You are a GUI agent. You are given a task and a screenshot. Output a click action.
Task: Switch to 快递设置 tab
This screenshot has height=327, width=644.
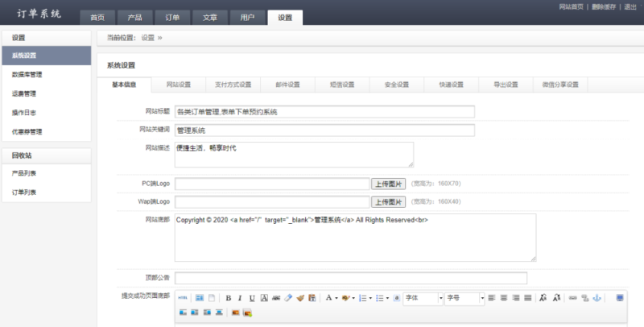pos(452,85)
